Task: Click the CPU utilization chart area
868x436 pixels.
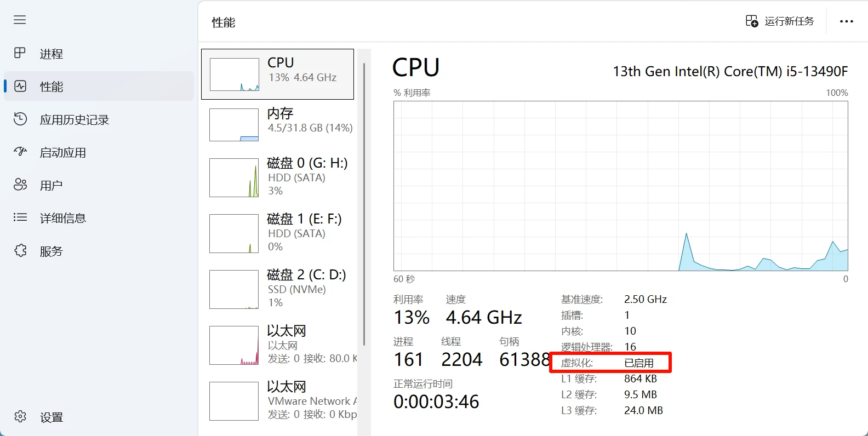Action: pyautogui.click(x=619, y=186)
